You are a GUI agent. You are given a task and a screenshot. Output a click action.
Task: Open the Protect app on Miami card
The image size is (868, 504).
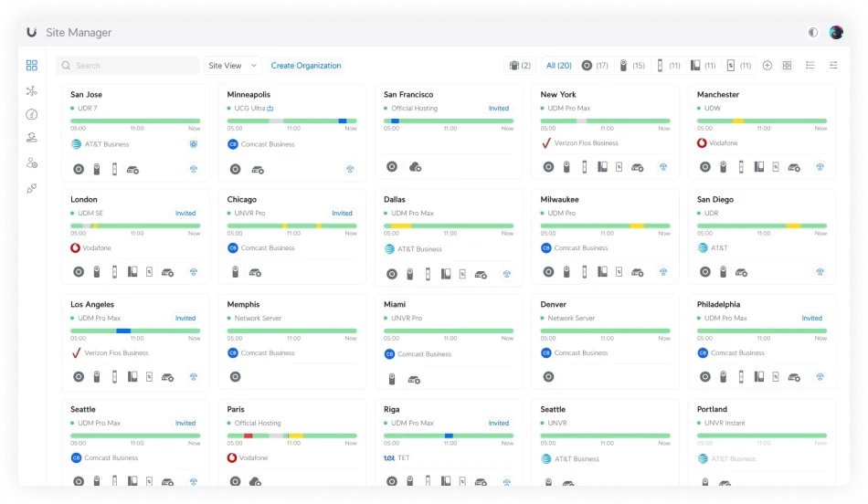(392, 379)
